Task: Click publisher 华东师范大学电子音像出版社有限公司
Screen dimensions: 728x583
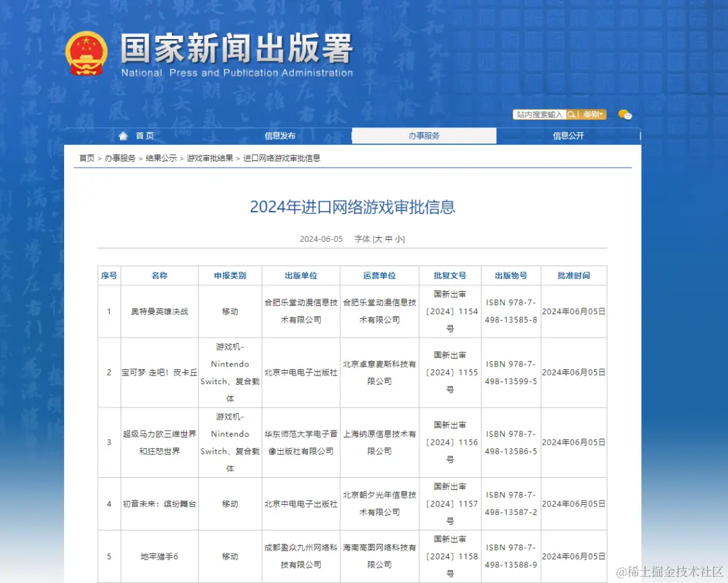Action: click(301, 442)
